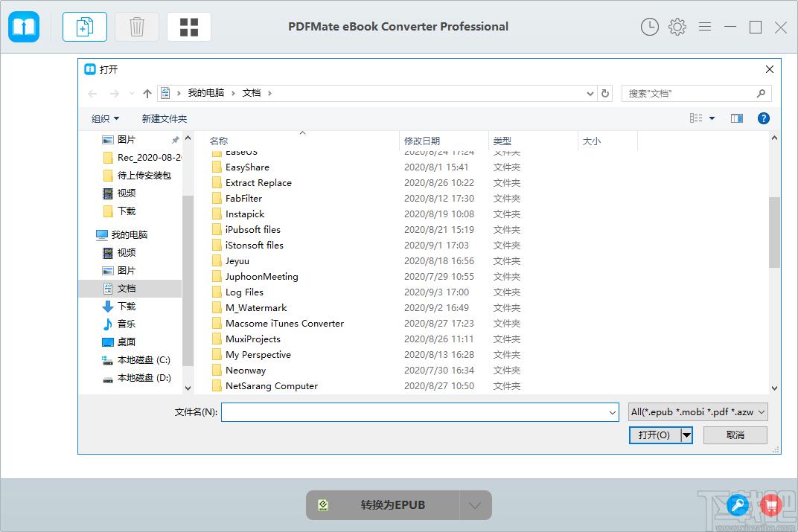Open the hamburger menu icon

(704, 27)
